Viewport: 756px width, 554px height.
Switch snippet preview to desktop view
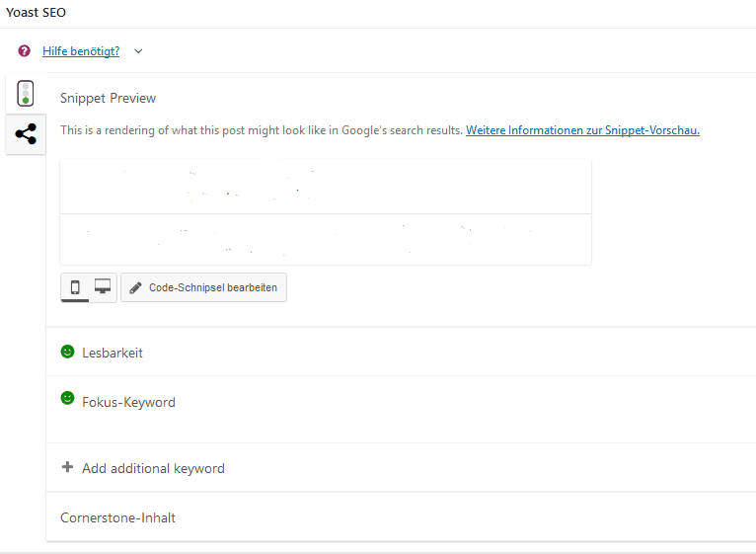tap(103, 287)
